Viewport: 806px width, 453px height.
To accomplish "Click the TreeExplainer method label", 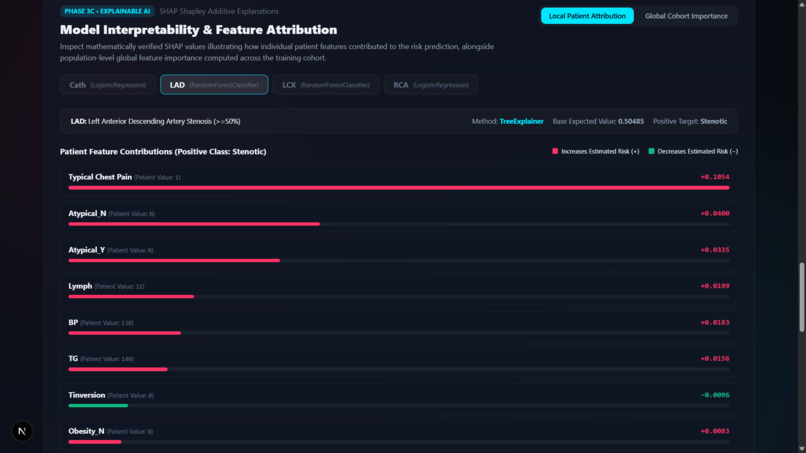I will [x=521, y=121].
